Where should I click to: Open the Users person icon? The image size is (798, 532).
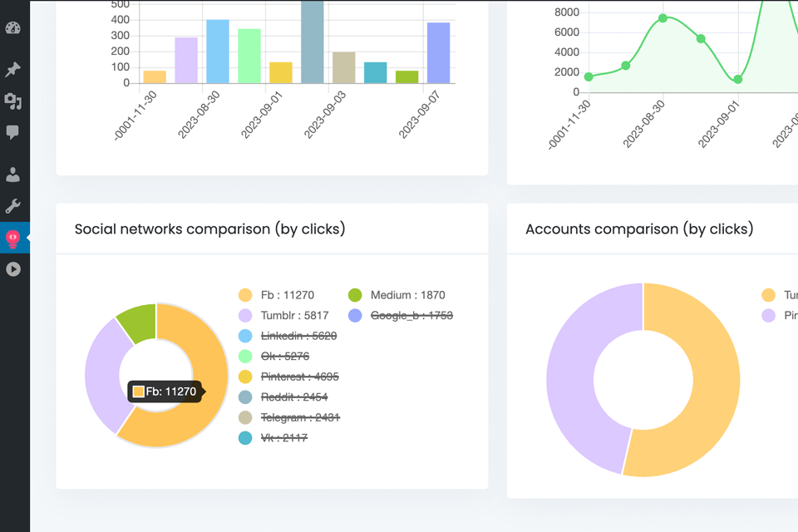(12, 175)
